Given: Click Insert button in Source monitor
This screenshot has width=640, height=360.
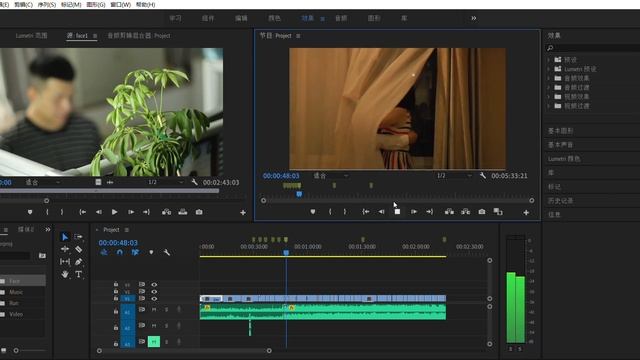Looking at the screenshot, I should [x=167, y=212].
